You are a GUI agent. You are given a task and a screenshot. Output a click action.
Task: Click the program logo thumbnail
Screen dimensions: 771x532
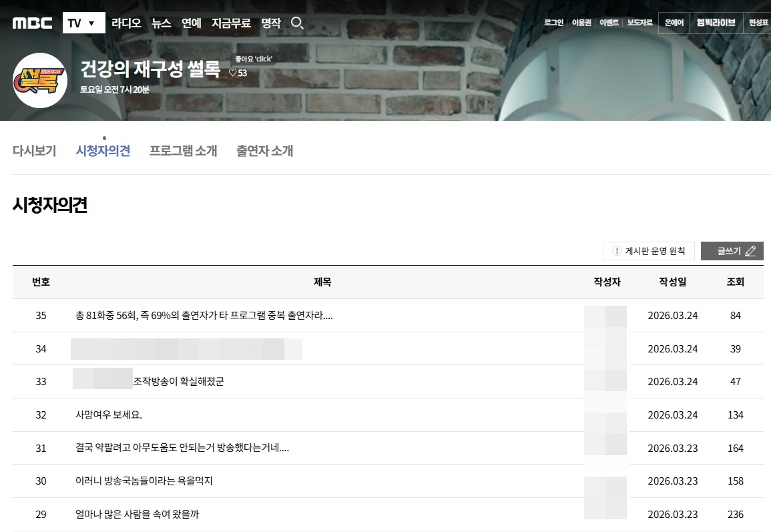tap(40, 80)
